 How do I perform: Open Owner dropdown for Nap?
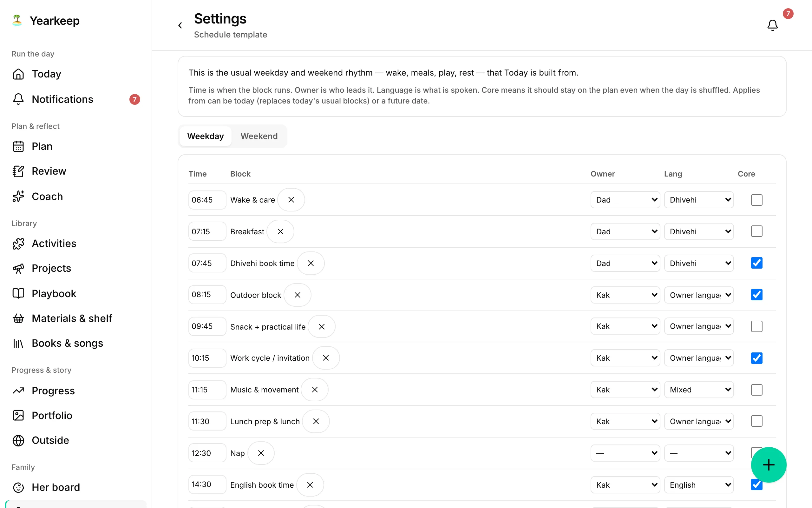click(x=625, y=453)
